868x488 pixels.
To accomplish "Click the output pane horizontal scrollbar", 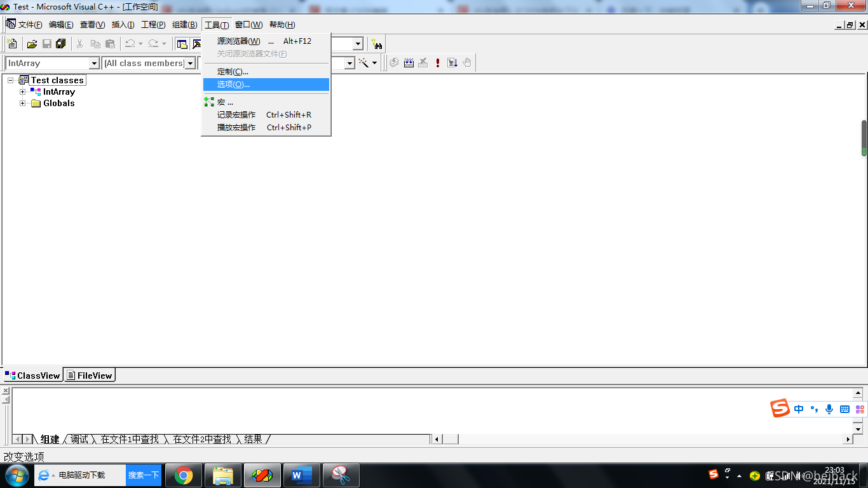I will click(x=642, y=439).
